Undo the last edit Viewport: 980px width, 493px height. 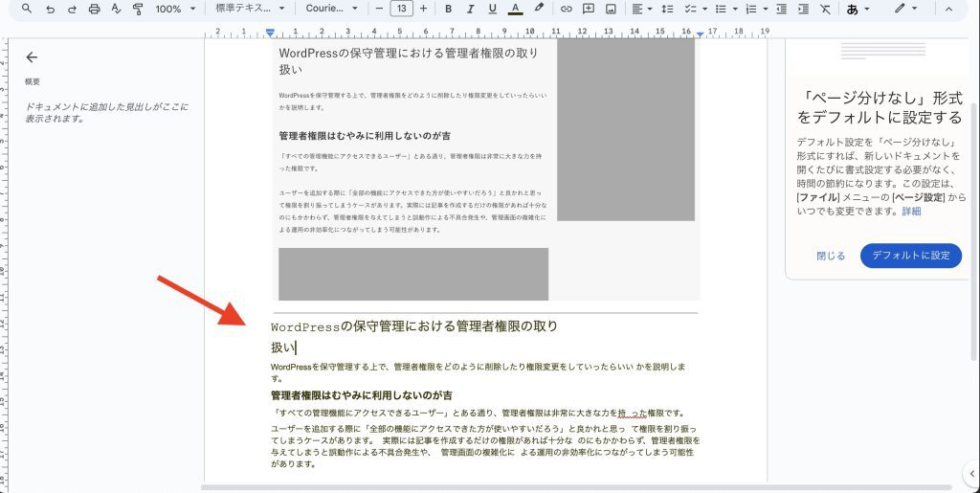[50, 9]
